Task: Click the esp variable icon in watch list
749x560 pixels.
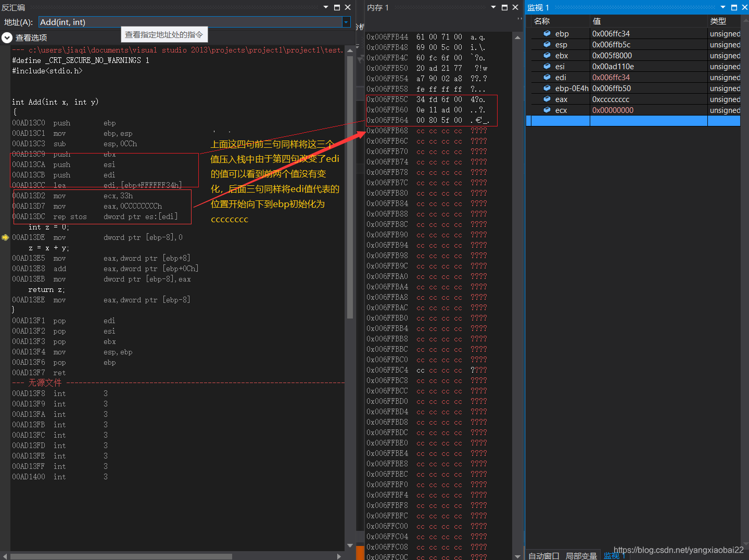Action: pos(547,44)
